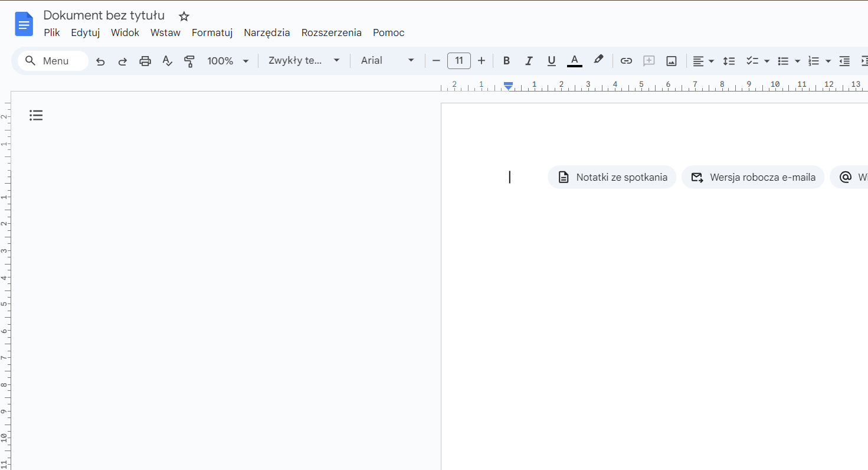Screen dimensions: 868x470
Task: Toggle italic formatting
Action: tap(529, 60)
